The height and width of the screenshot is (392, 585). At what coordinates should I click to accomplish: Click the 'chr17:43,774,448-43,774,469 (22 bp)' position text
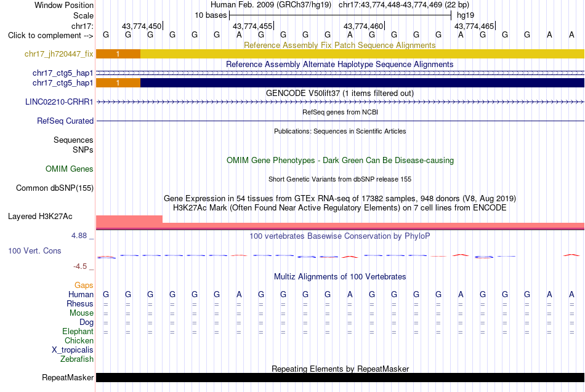[x=404, y=5]
